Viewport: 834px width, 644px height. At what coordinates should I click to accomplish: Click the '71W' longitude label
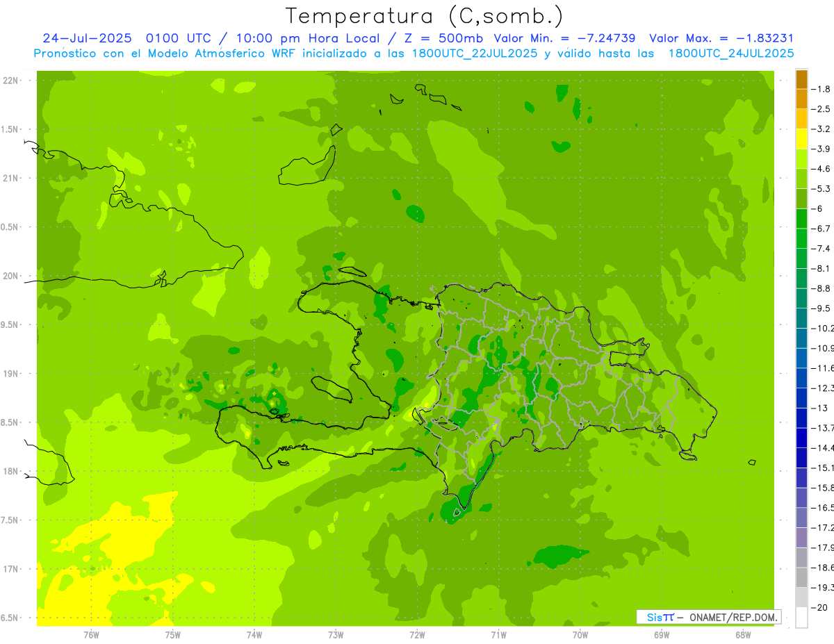[498, 635]
